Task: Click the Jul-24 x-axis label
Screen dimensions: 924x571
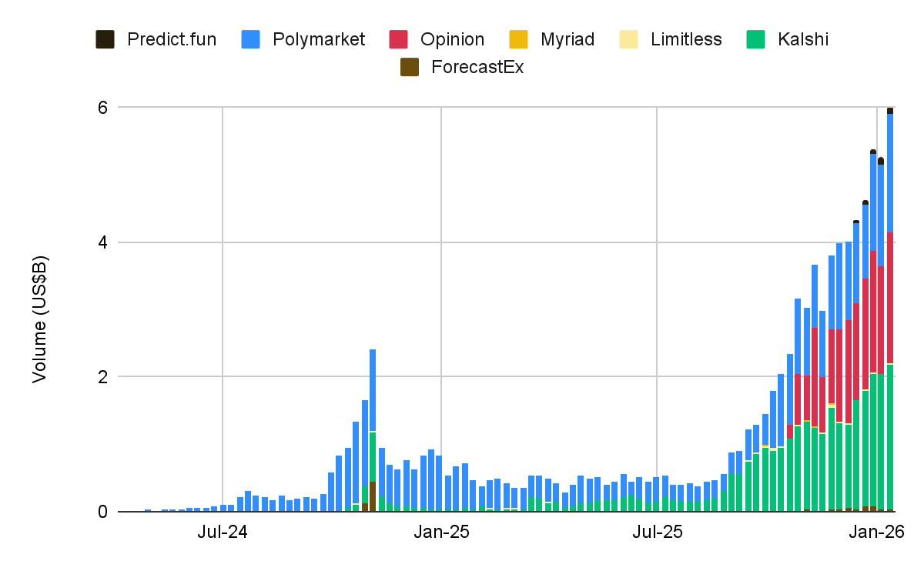Action: (x=223, y=532)
